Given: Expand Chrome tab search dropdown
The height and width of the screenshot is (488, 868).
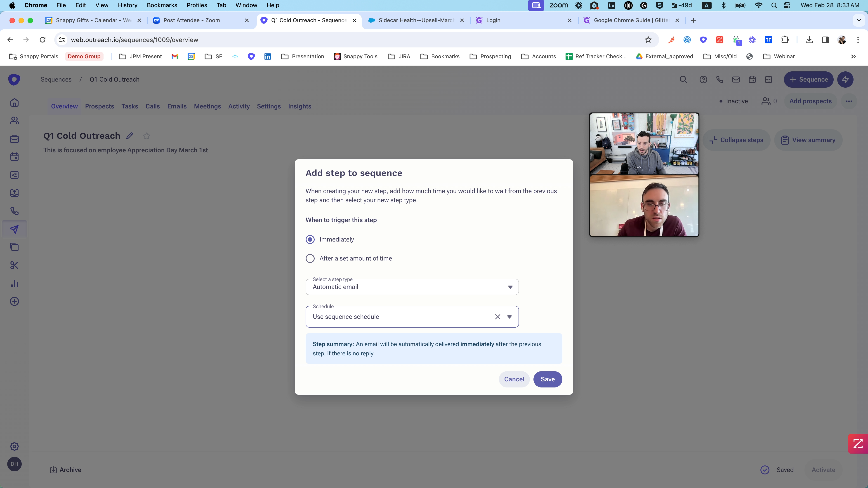Looking at the screenshot, I should point(859,20).
